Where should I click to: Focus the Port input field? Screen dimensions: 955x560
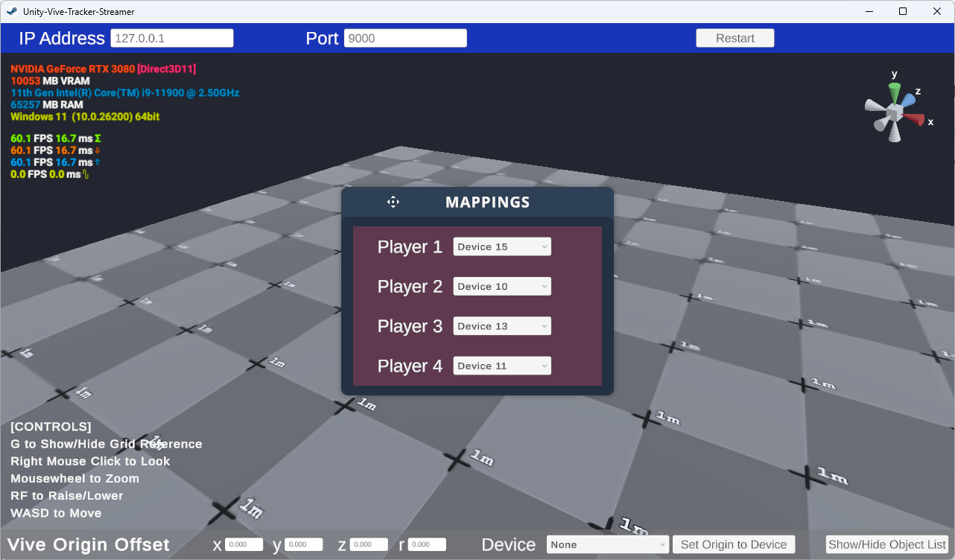click(405, 38)
